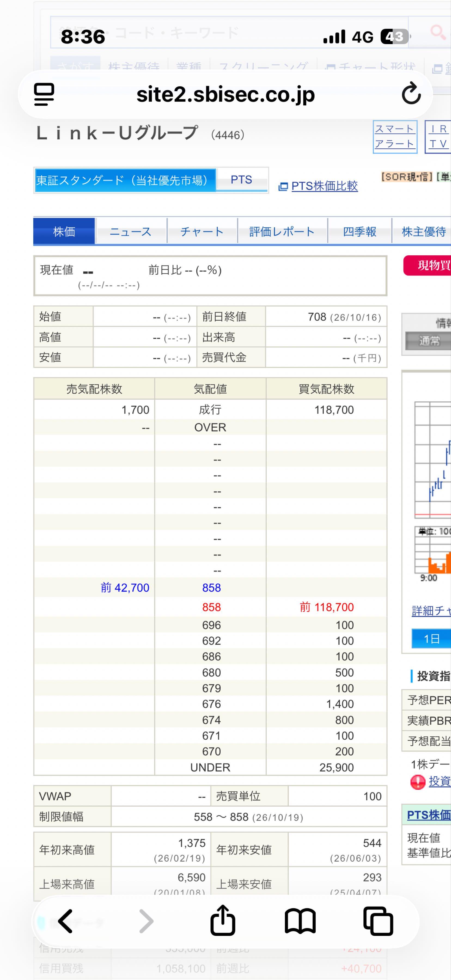Open the 詳細チャート link
The image size is (451, 980).
point(431,611)
